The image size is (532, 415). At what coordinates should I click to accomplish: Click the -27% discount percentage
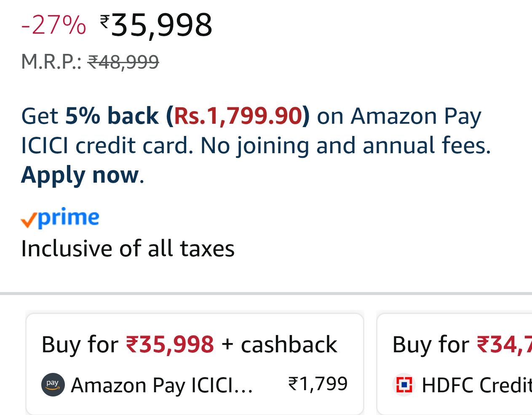click(x=53, y=25)
